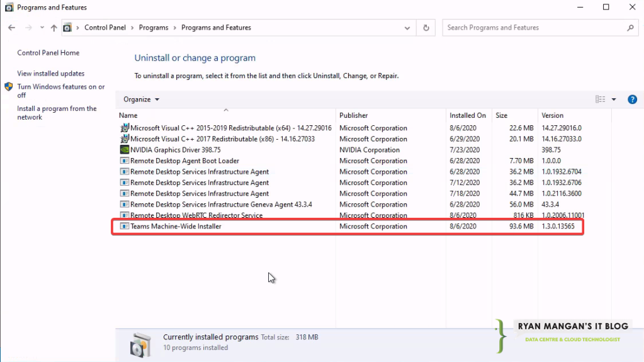The height and width of the screenshot is (362, 644).
Task: Select Infrastructure Agent sized 44.7 MB
Action: coord(351,193)
